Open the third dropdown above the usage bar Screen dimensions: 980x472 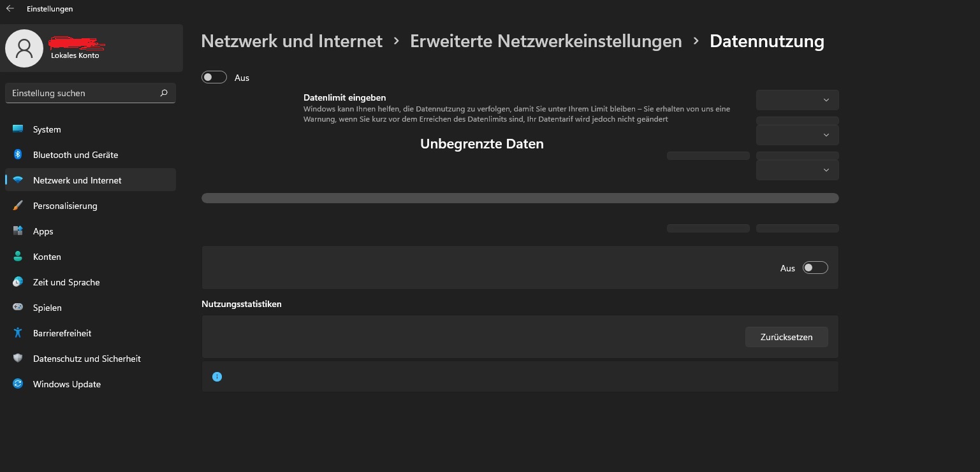(x=797, y=170)
